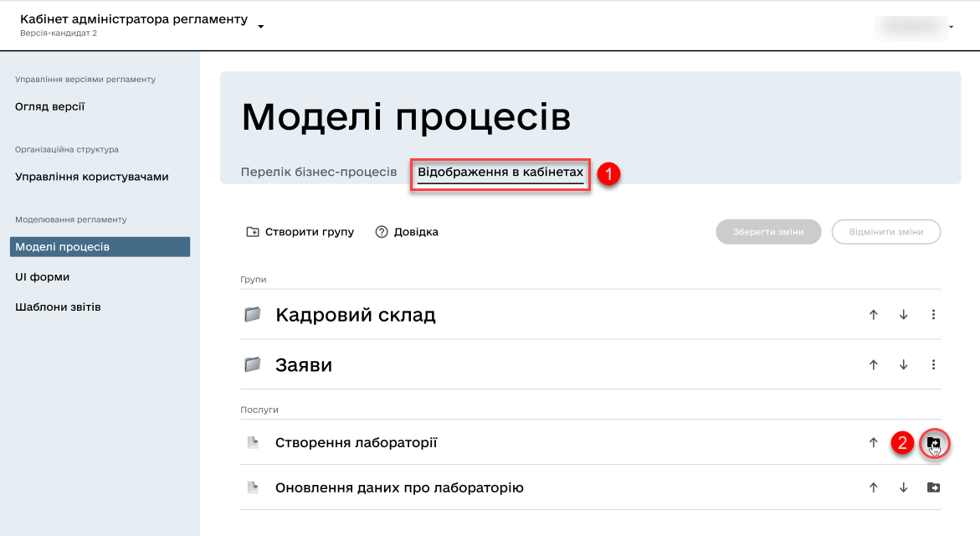Open three-dot menu for Заяви group
Viewport: 980px width, 536px height.
pos(933,365)
